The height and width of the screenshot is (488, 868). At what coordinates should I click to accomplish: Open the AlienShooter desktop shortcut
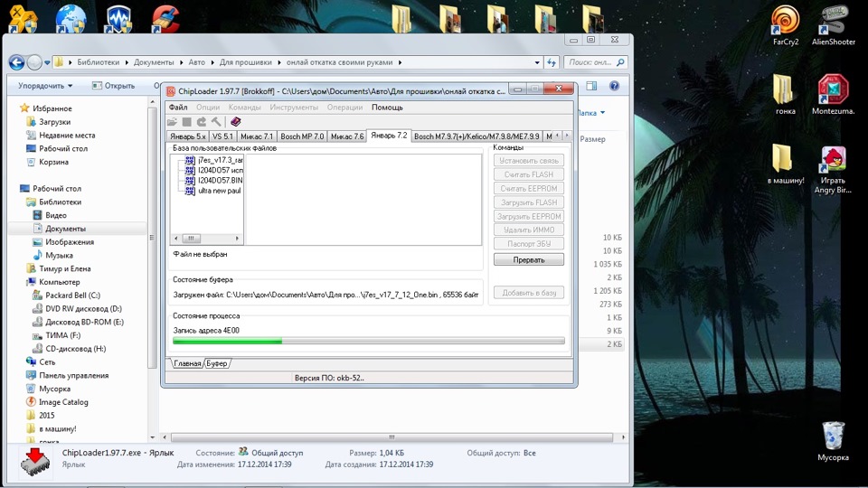pyautogui.click(x=833, y=25)
